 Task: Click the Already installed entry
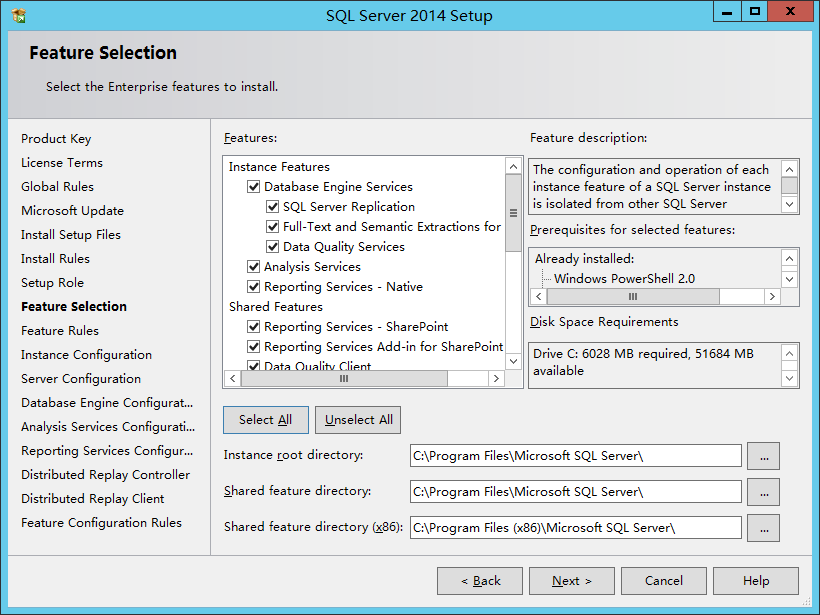(584, 259)
